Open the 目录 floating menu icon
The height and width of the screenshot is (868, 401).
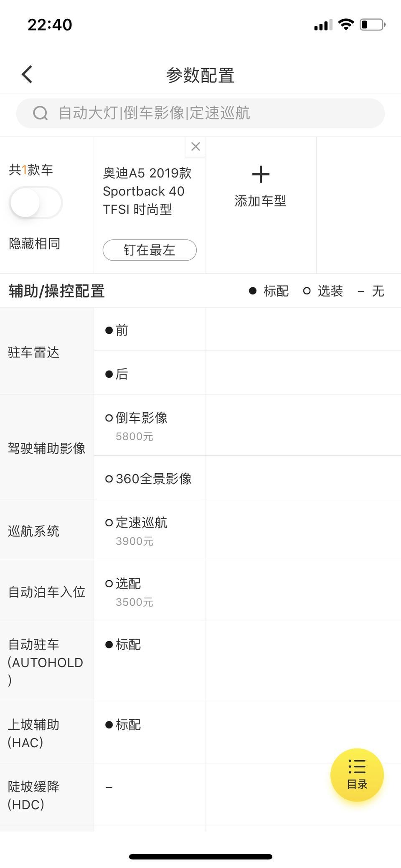357,775
